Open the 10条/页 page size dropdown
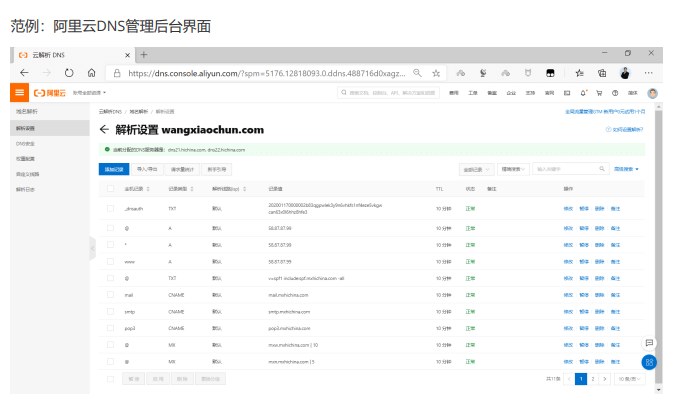The width and height of the screenshot is (678, 409). point(629,379)
